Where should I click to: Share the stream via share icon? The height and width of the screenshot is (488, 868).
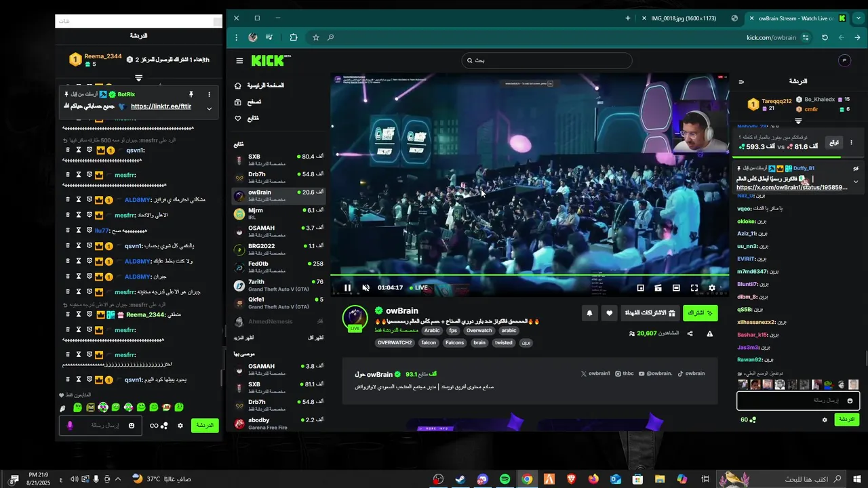(690, 333)
